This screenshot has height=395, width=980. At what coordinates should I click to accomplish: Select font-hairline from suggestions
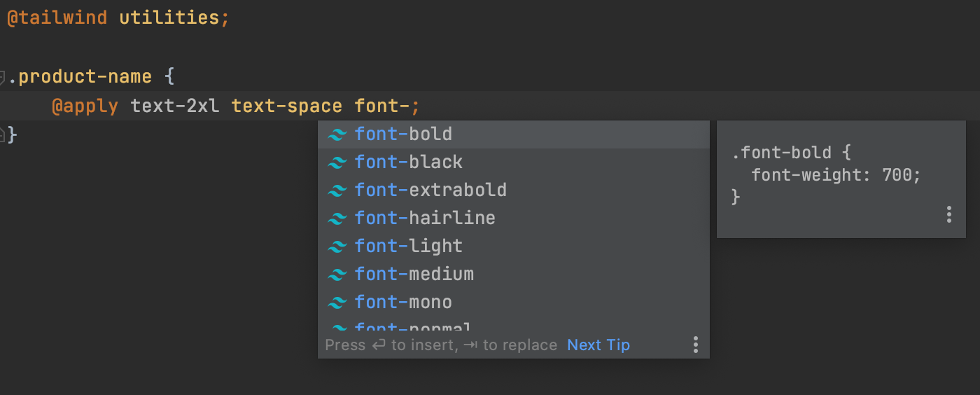coord(425,219)
